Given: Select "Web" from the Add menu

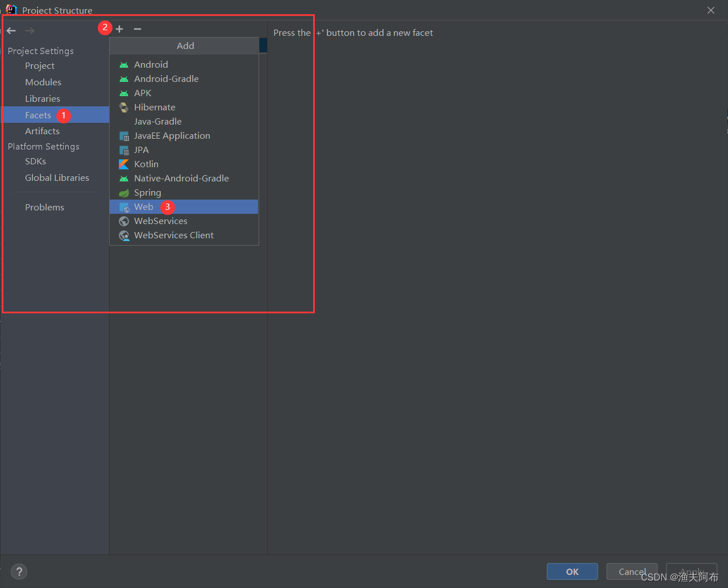Looking at the screenshot, I should pos(144,206).
